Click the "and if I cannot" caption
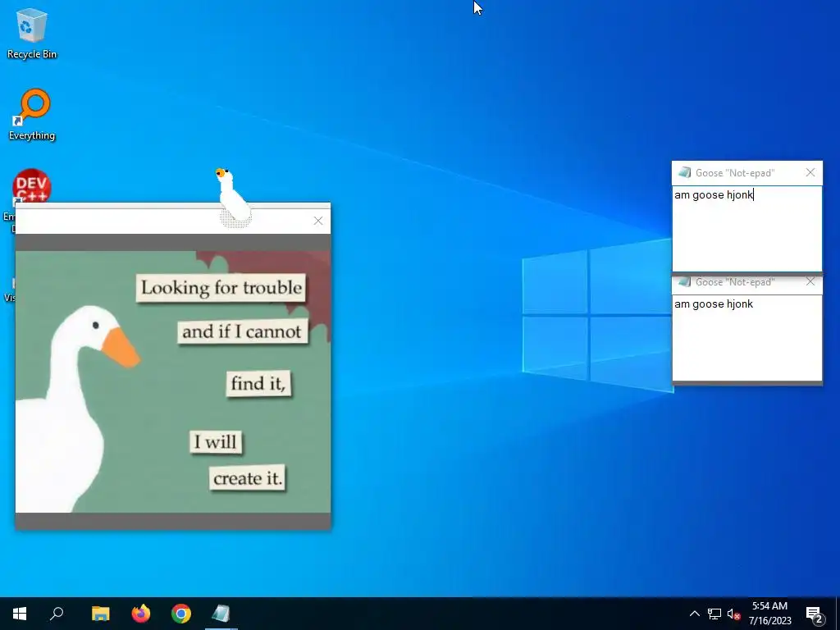Viewport: 840px width, 630px height. coord(242,331)
